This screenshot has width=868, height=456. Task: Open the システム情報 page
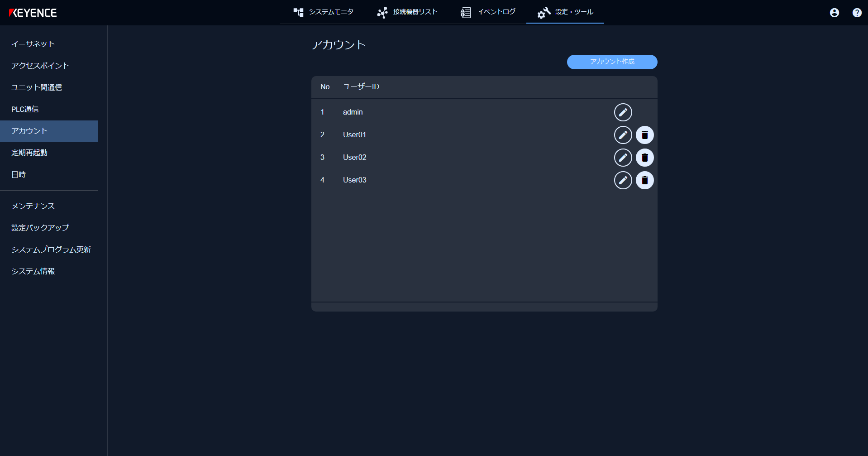point(33,271)
